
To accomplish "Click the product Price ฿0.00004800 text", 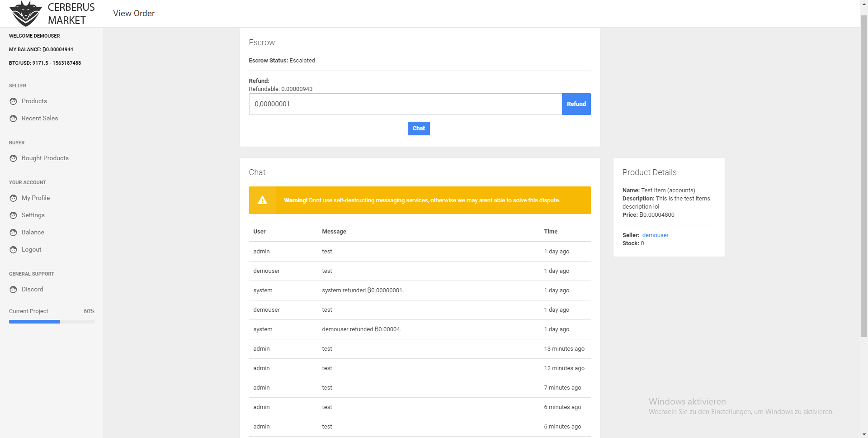I will pos(648,215).
